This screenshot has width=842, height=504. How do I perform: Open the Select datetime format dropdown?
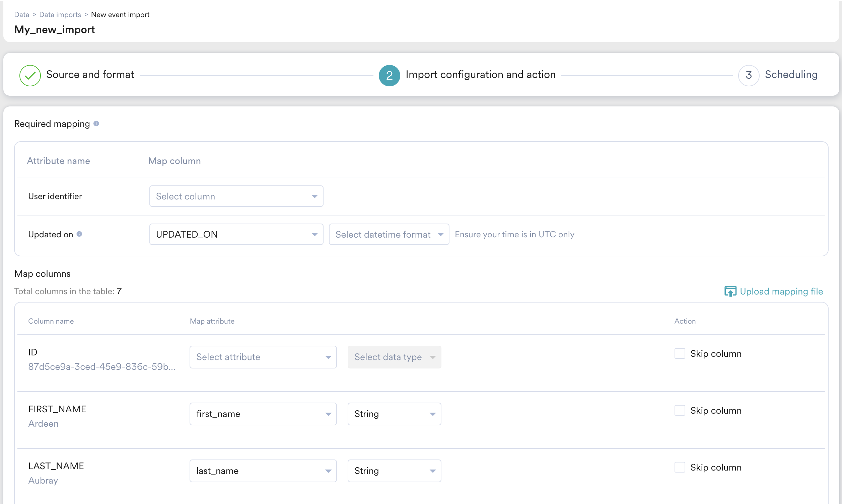(x=389, y=234)
